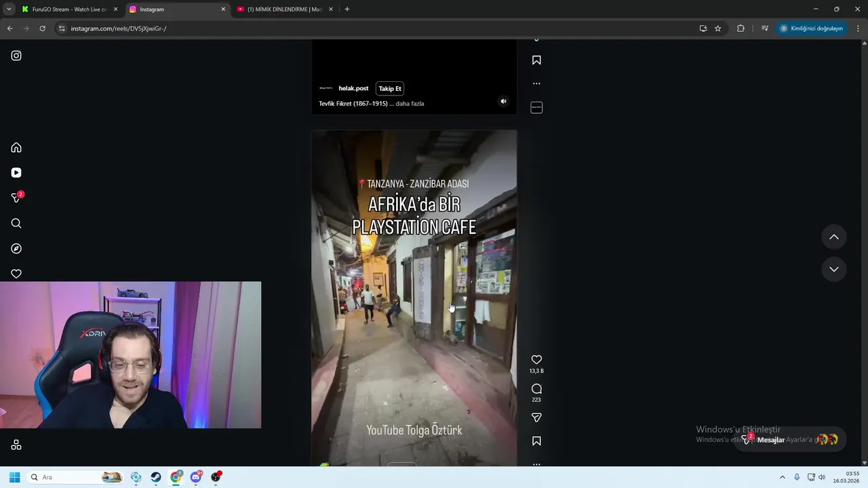The height and width of the screenshot is (488, 868).
Task: Open the sidebar bottom menu icon
Action: click(x=16, y=445)
